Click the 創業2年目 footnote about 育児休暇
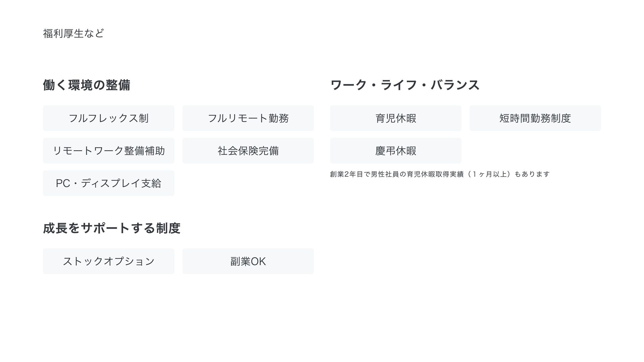The height and width of the screenshot is (362, 644). tap(440, 174)
